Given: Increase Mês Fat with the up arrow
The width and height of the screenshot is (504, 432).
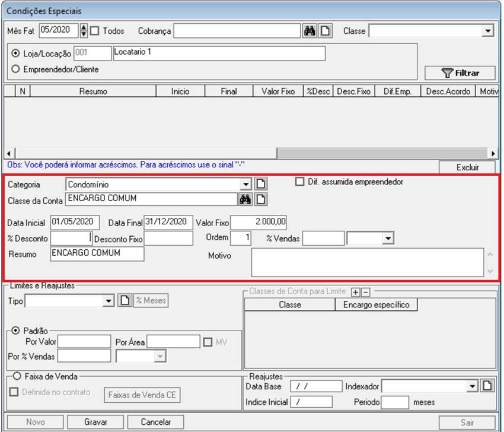Looking at the screenshot, I should click(84, 27).
